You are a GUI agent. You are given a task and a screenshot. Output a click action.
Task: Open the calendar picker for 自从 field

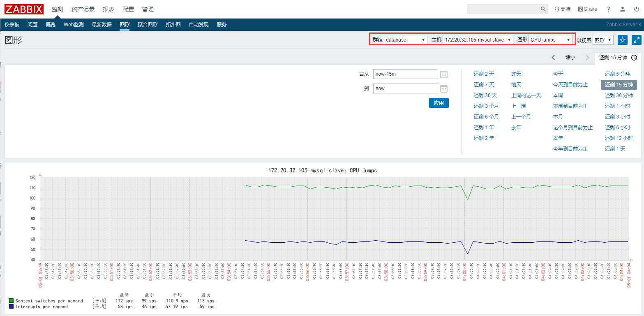(x=443, y=74)
